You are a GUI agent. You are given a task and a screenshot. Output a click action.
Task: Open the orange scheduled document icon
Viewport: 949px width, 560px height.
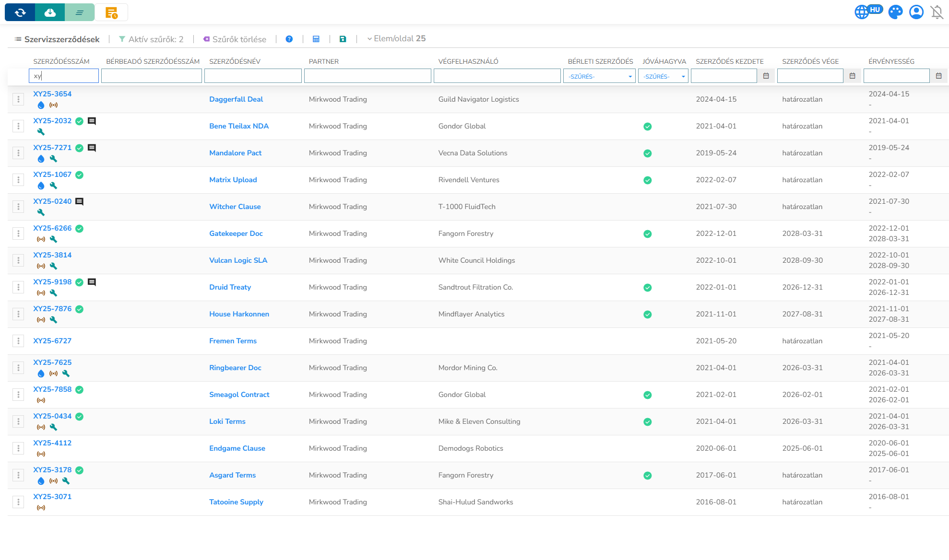point(111,13)
